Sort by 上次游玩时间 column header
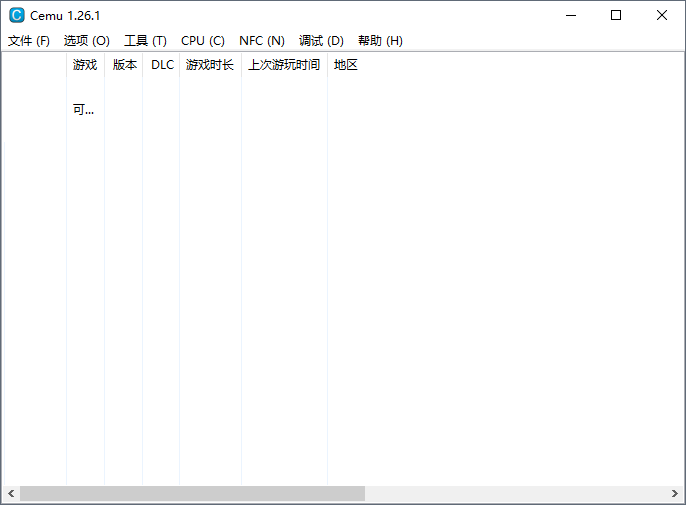The image size is (686, 505). point(284,65)
